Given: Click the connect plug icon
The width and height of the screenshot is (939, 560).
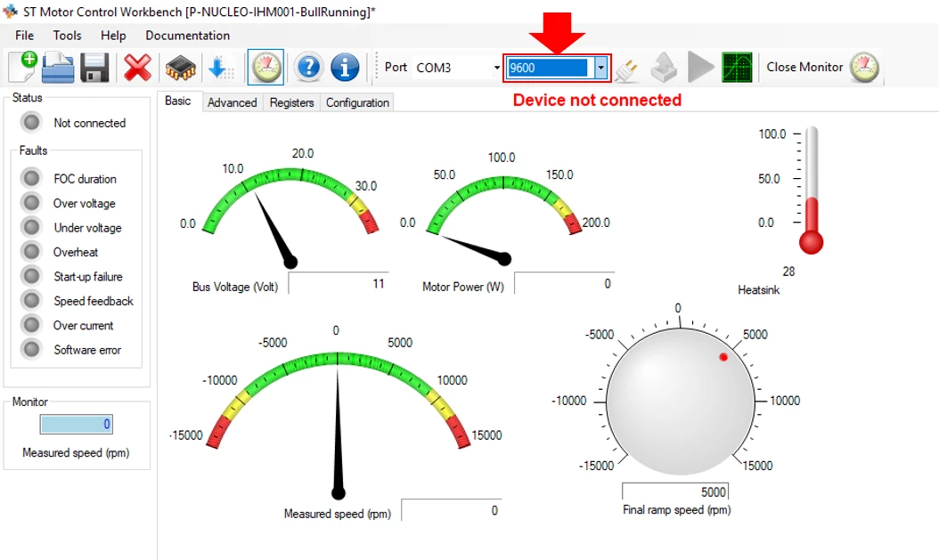Looking at the screenshot, I should (627, 69).
